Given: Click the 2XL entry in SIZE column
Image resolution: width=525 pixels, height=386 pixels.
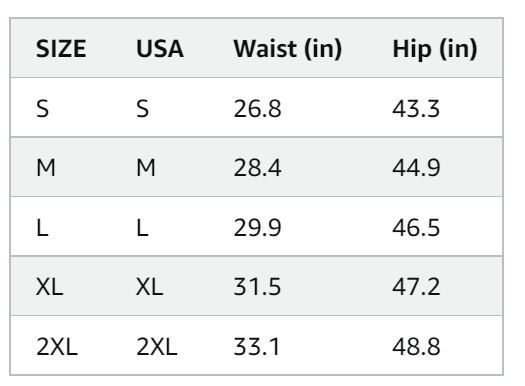Looking at the screenshot, I should click(57, 346).
